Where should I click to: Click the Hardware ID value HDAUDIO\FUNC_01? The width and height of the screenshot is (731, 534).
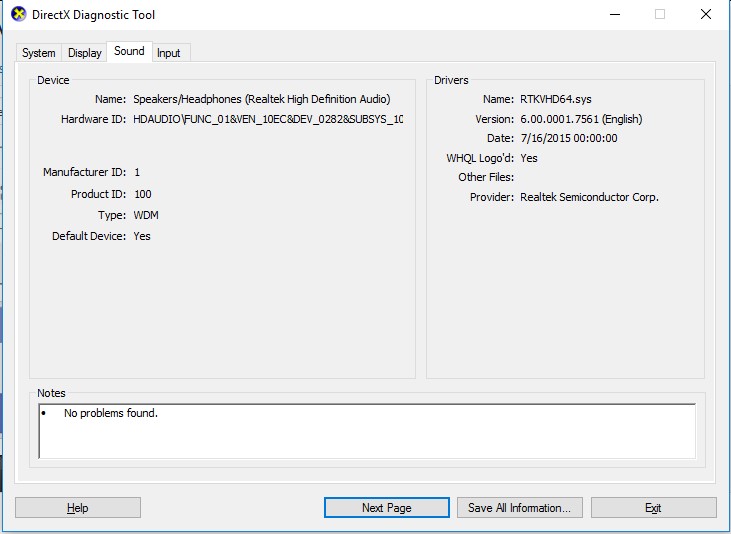(x=268, y=119)
